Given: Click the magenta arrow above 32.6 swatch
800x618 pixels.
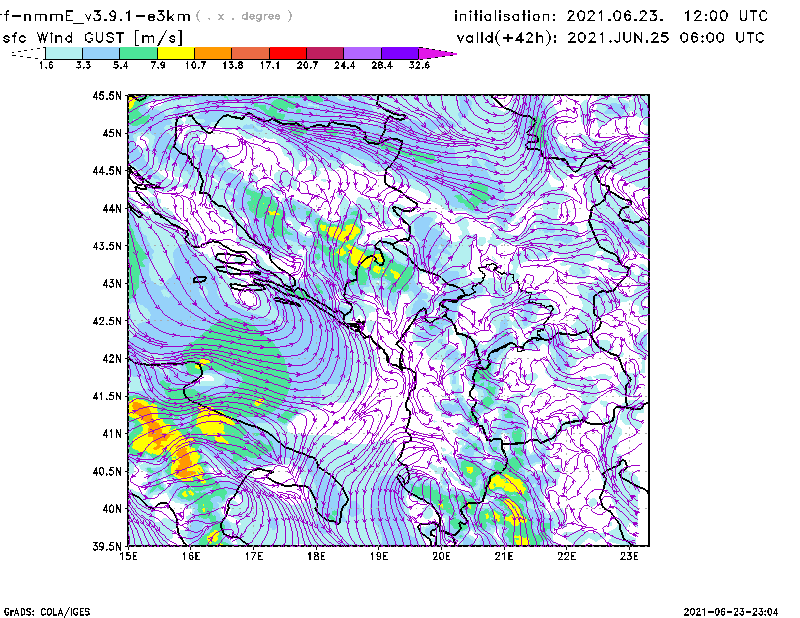Looking at the screenshot, I should coord(437,53).
